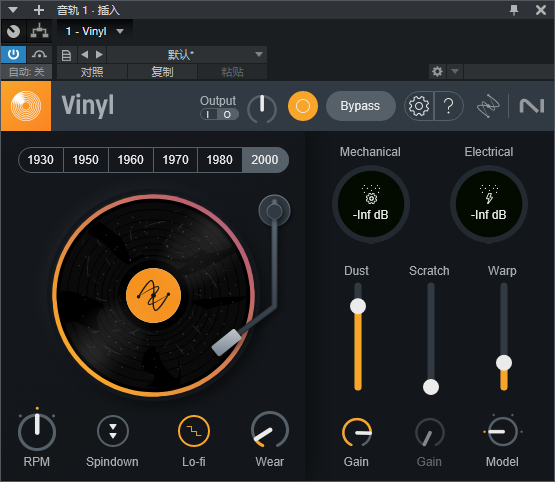Click the Wear knob
This screenshot has height=482, width=555.
tap(270, 430)
